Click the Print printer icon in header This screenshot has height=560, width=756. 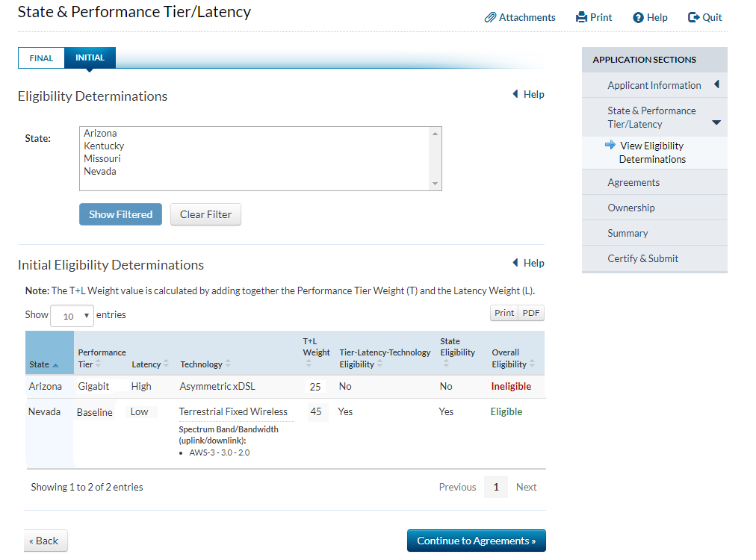(581, 17)
